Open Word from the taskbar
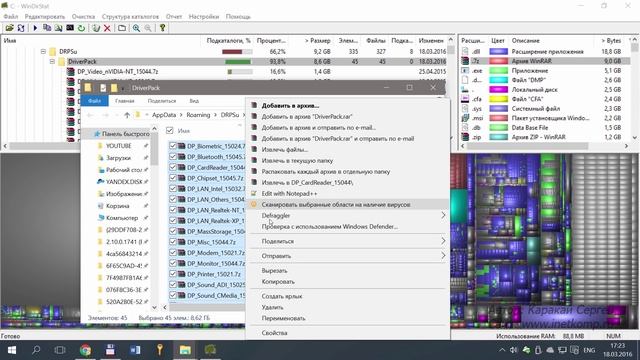This screenshot has height=360, width=640. (x=135, y=350)
